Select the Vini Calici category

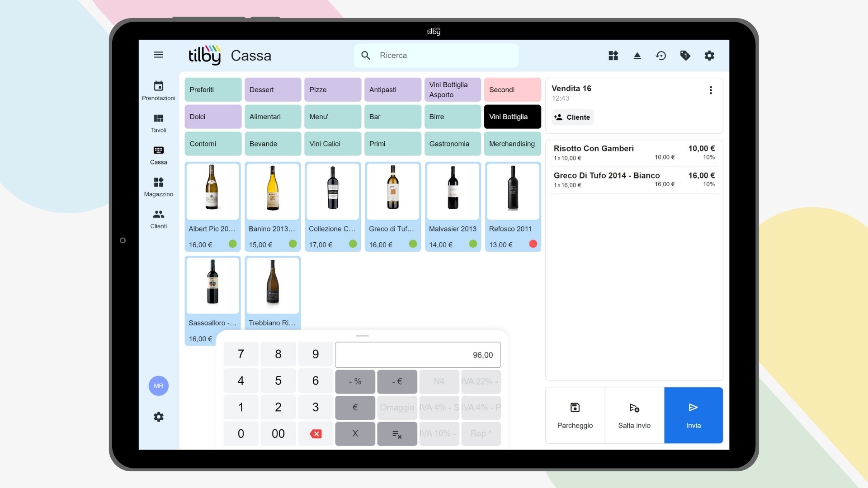pos(332,144)
